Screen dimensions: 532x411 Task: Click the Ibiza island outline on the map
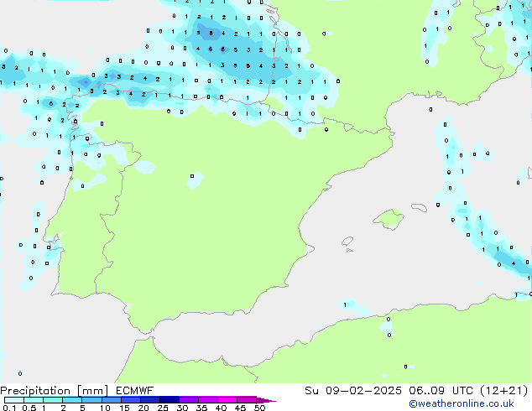347,242
